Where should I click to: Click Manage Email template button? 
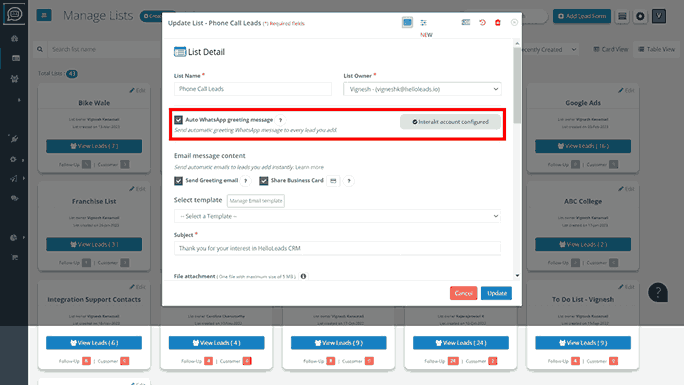256,201
